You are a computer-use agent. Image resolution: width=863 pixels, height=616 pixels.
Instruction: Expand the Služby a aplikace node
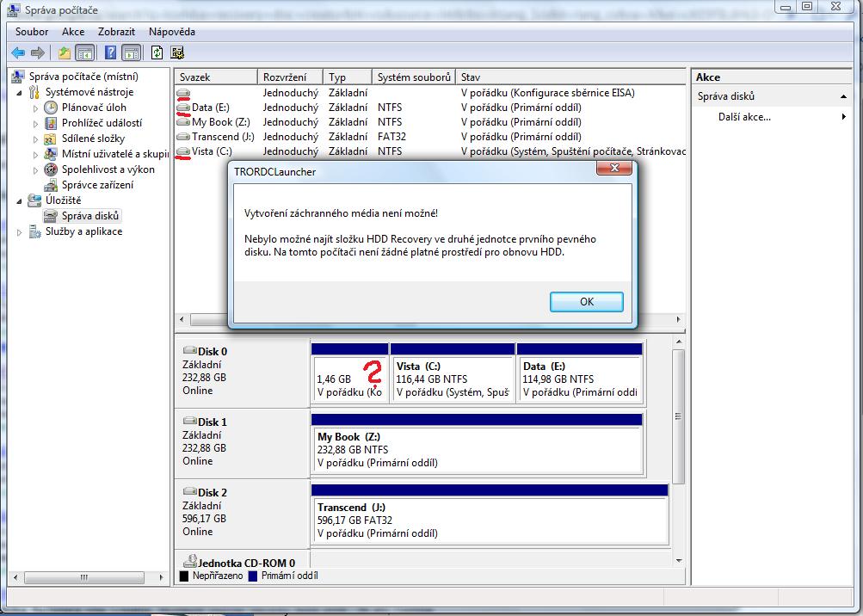[21, 231]
